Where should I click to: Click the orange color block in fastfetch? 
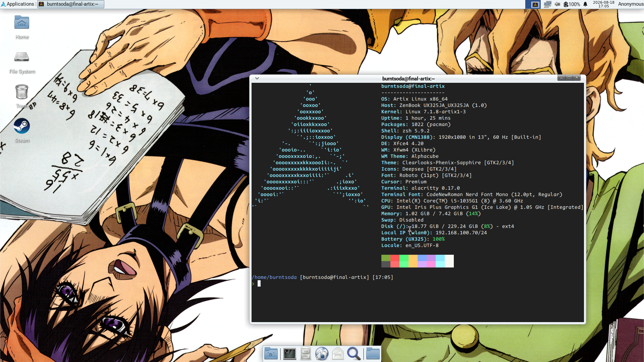point(413,261)
